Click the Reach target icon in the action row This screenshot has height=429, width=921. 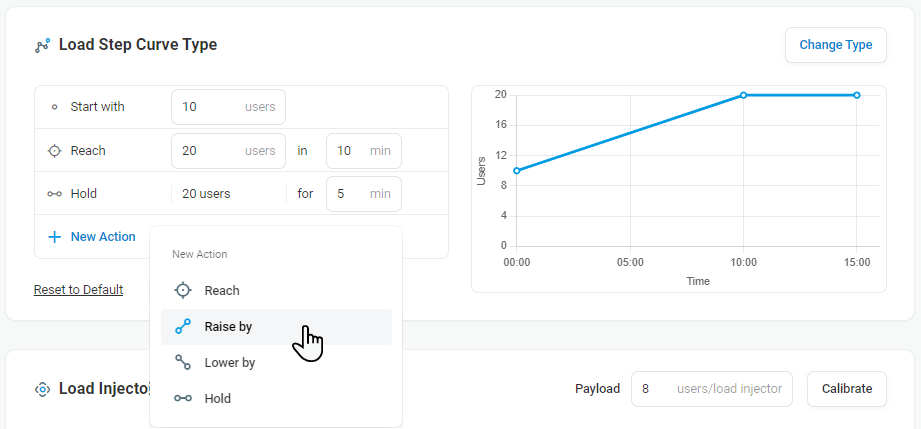tap(54, 150)
